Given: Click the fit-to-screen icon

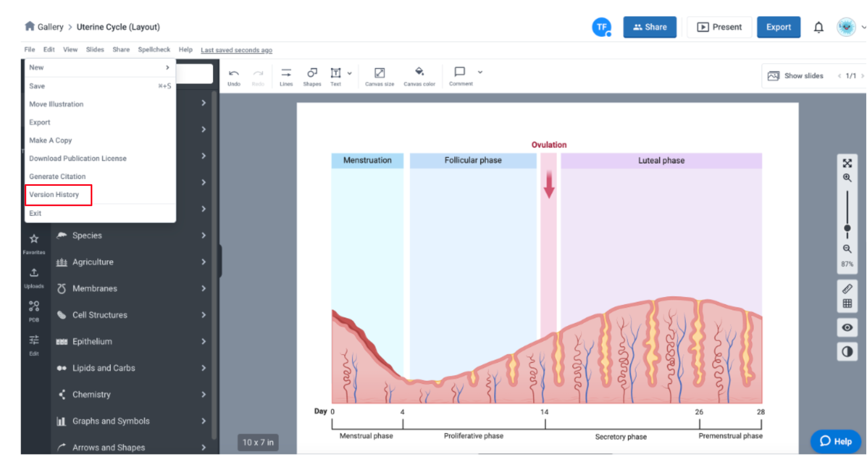Looking at the screenshot, I should click(x=847, y=163).
